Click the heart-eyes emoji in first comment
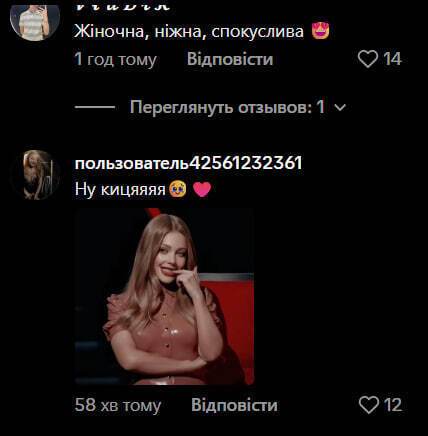The image size is (428, 436). (320, 31)
